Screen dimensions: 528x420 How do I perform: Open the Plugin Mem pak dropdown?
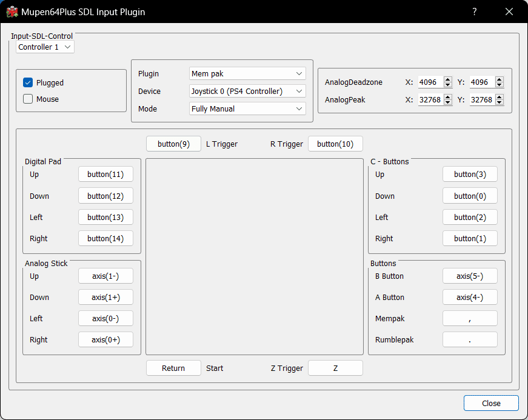pos(247,74)
